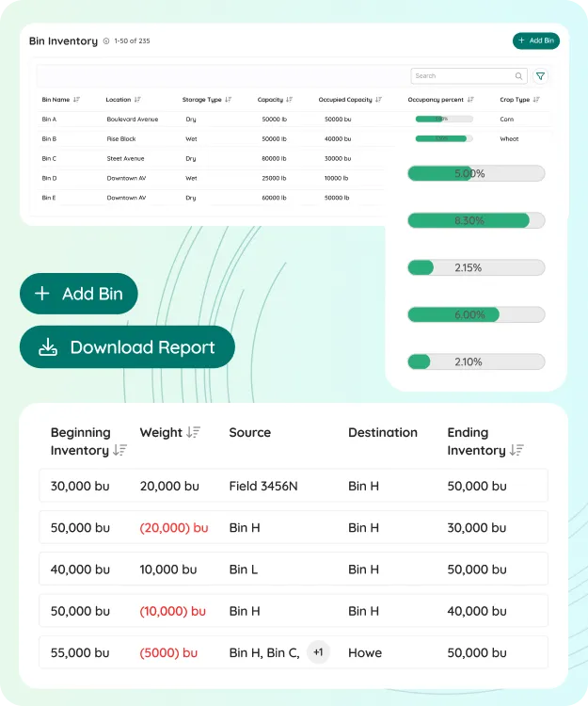The image size is (588, 706).
Task: Sort by Occupied Capacity column icon
Action: (379, 100)
